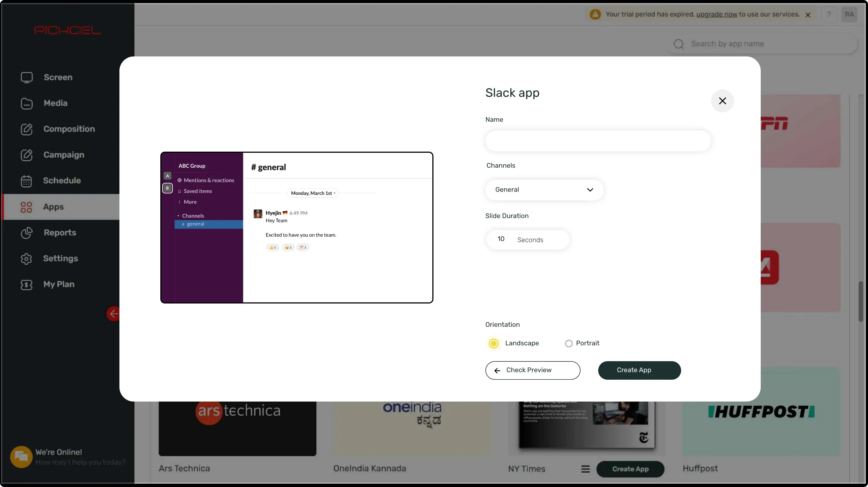Click the Create App button
The height and width of the screenshot is (487, 868).
pyautogui.click(x=639, y=370)
